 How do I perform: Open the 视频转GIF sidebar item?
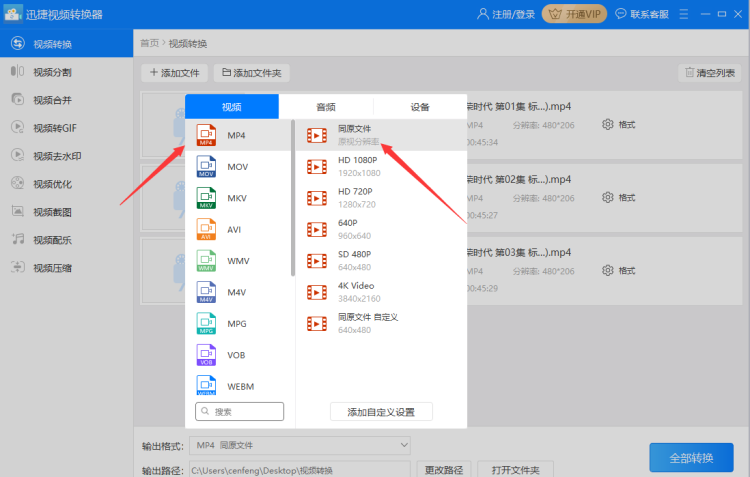point(66,128)
